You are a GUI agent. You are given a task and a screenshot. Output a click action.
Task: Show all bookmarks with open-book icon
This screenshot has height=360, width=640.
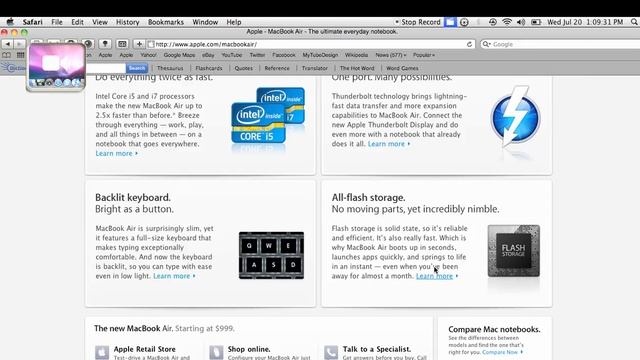[7, 55]
